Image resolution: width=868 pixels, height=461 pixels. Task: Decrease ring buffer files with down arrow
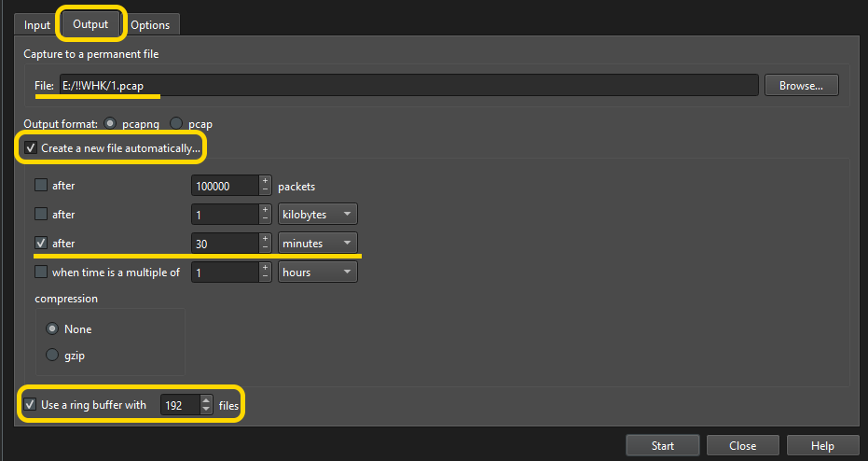point(206,410)
